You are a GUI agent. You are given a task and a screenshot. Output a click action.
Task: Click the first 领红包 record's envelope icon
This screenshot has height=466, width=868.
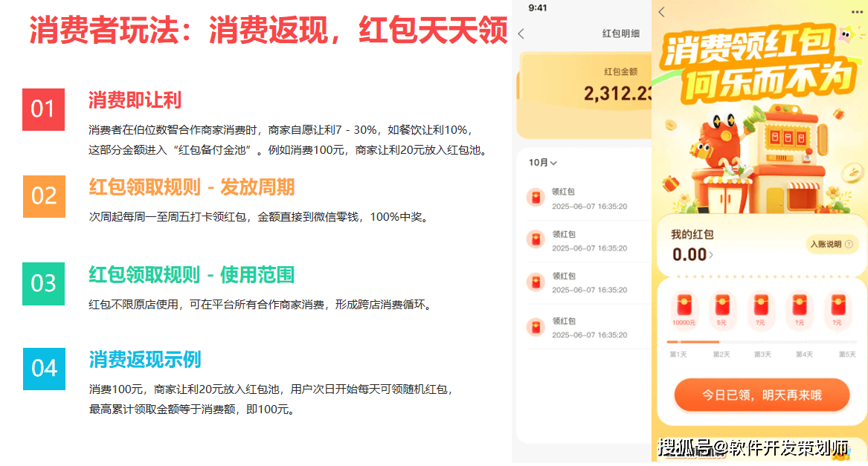pyautogui.click(x=535, y=197)
